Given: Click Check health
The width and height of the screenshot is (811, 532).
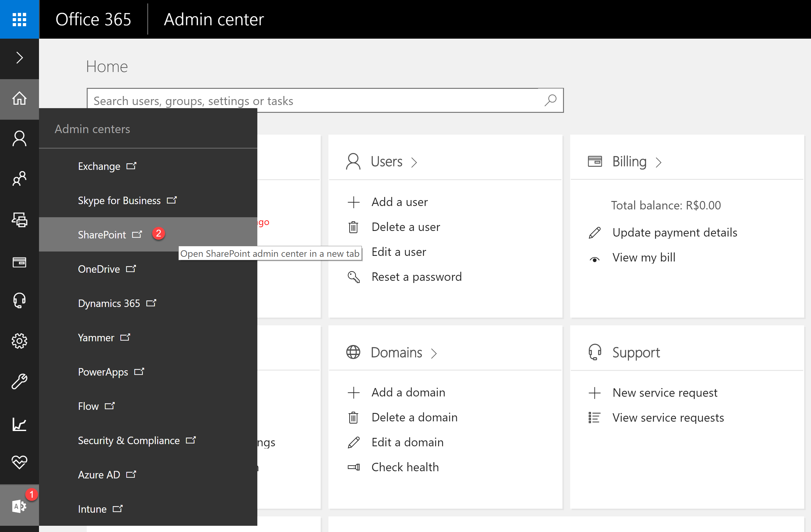Looking at the screenshot, I should 405,467.
